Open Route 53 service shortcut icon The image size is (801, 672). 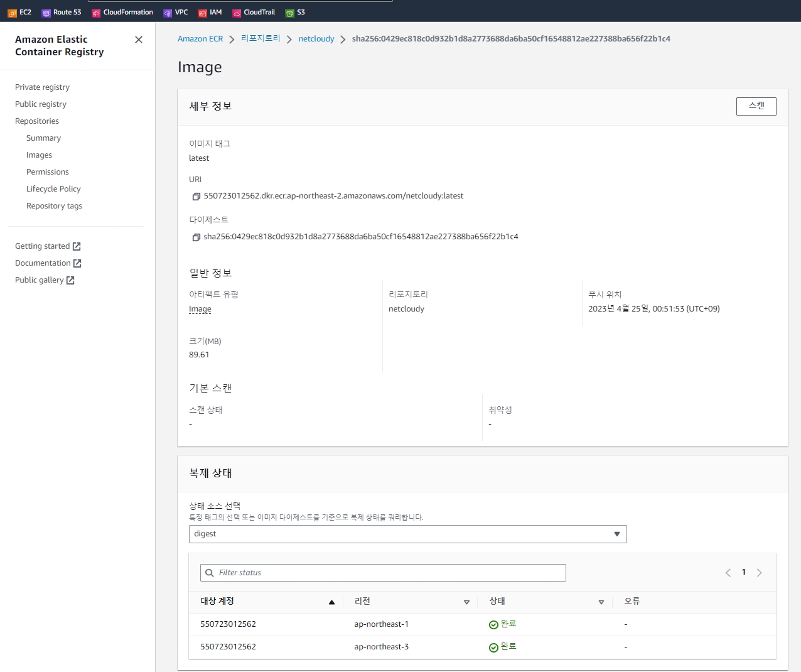pyautogui.click(x=46, y=13)
